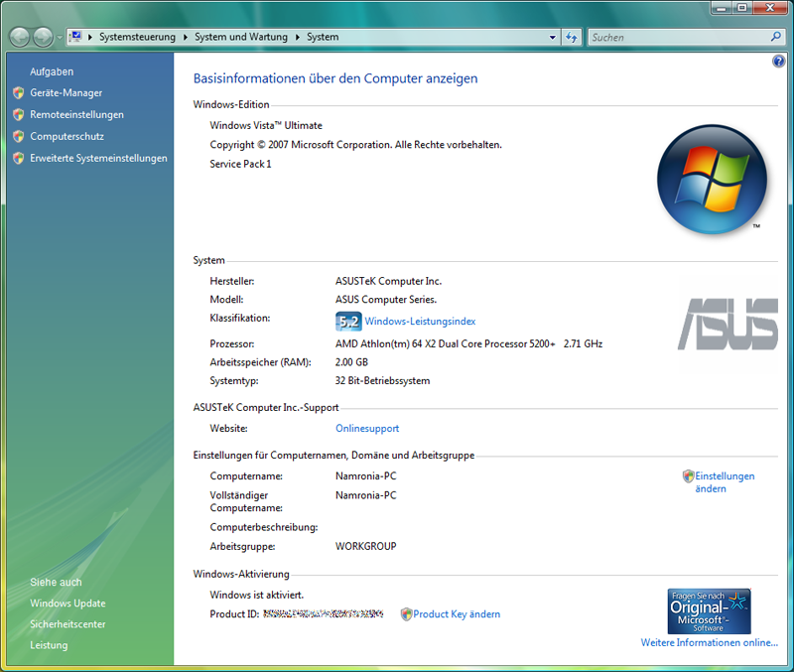Open the recent pages dropdown next to the forward button

pos(60,37)
